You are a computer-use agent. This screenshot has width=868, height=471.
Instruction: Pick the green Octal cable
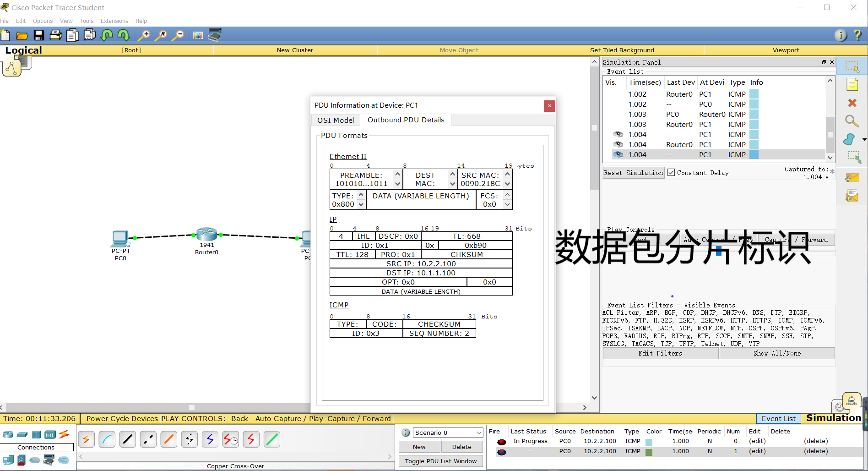click(271, 439)
